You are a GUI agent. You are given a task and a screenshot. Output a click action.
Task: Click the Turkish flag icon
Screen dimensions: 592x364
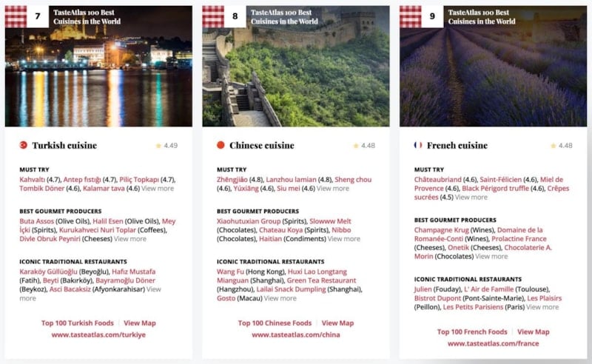pyautogui.click(x=24, y=145)
